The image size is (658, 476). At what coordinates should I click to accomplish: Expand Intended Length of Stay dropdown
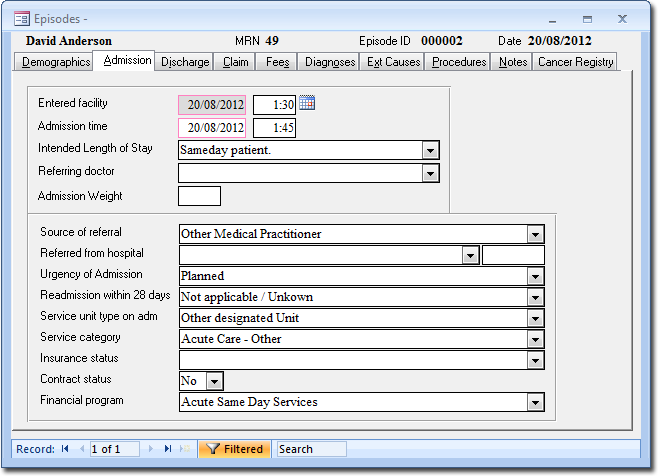click(430, 150)
